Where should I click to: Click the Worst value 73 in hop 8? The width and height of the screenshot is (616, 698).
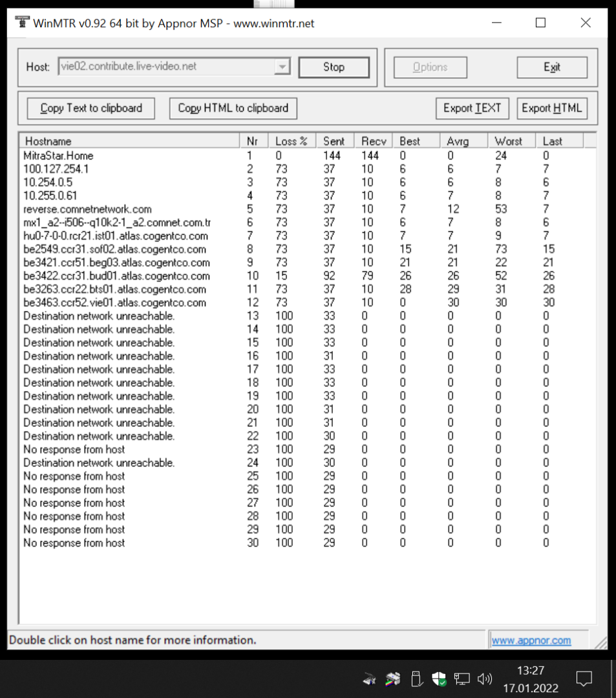click(x=501, y=249)
